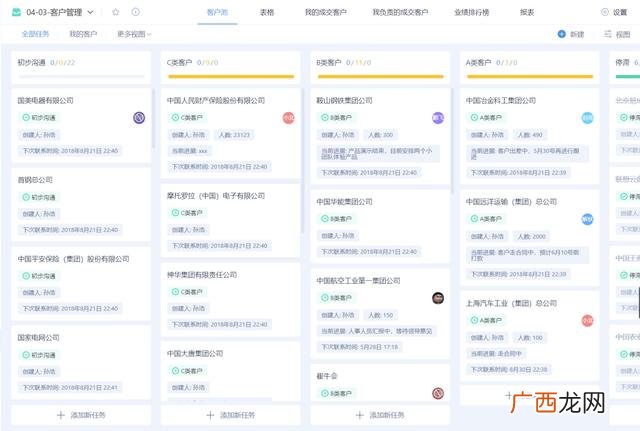Viewport: 640px width, 431px height.
Task: Mark 中国平安保险 task complete
Action: click(x=26, y=276)
